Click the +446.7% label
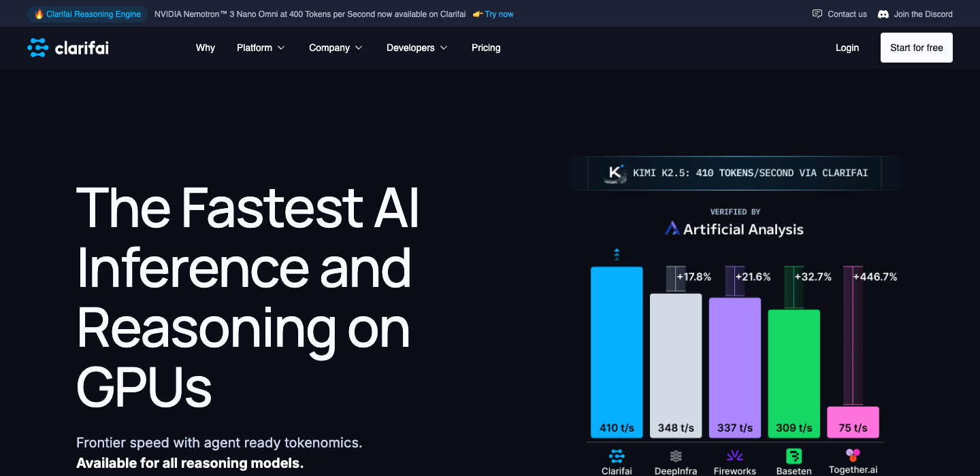The image size is (980, 476). [x=875, y=277]
